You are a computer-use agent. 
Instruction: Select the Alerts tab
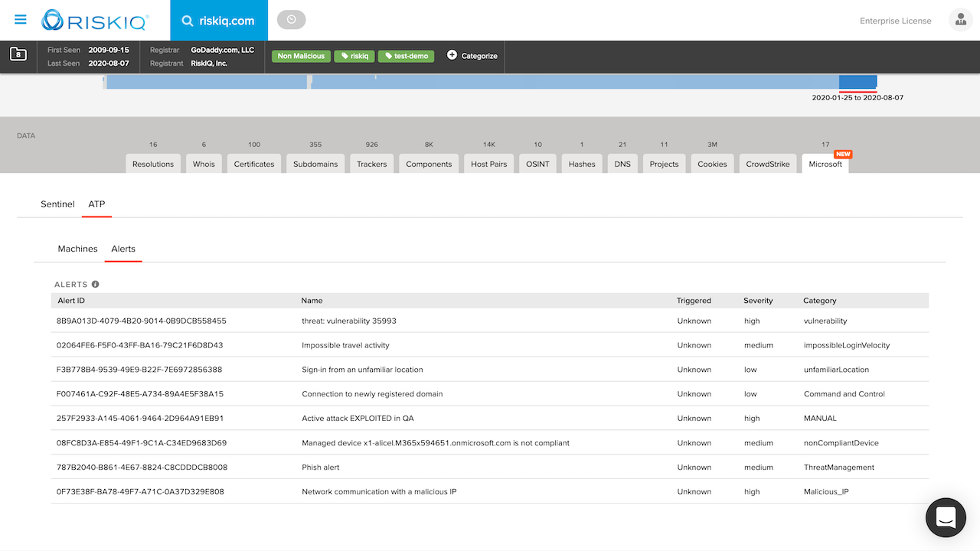123,249
